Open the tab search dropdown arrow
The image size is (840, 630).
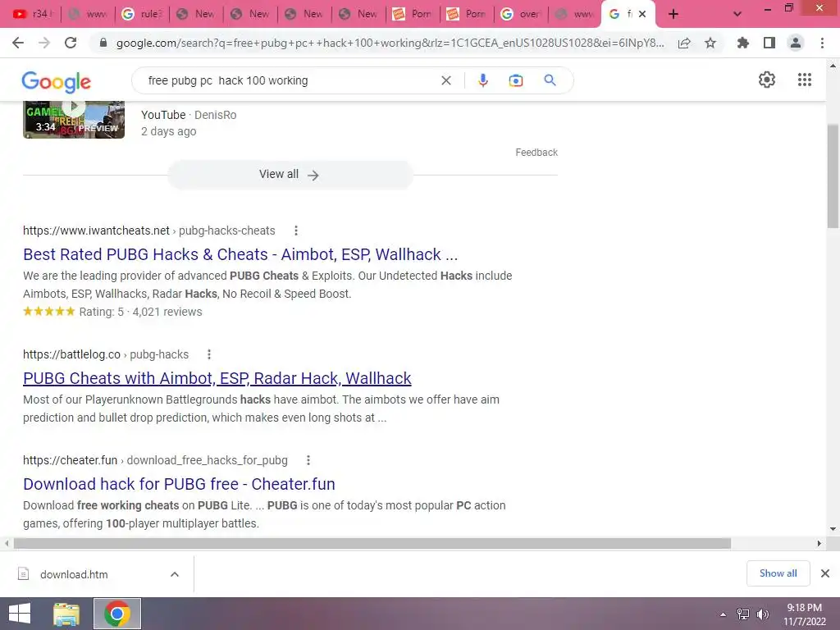(737, 14)
